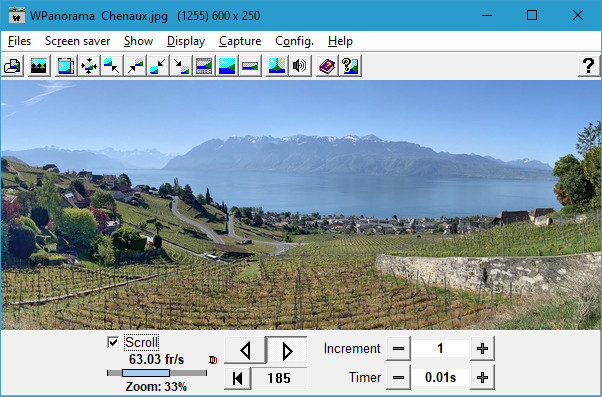The width and height of the screenshot is (602, 397).
Task: Click the arrow pointing to upper-left picture icon
Action: tap(112, 66)
